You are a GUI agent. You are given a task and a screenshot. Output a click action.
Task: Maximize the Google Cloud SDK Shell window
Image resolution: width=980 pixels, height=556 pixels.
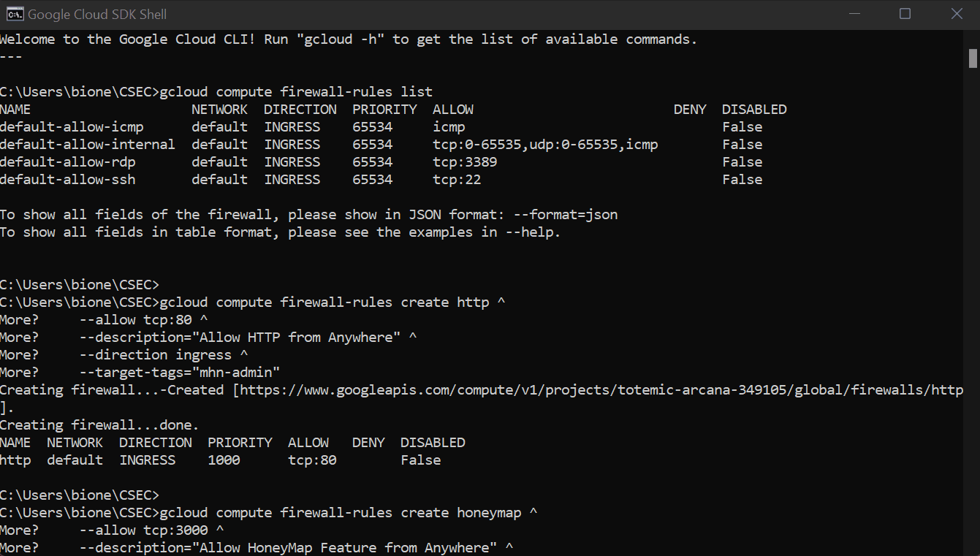click(x=905, y=14)
